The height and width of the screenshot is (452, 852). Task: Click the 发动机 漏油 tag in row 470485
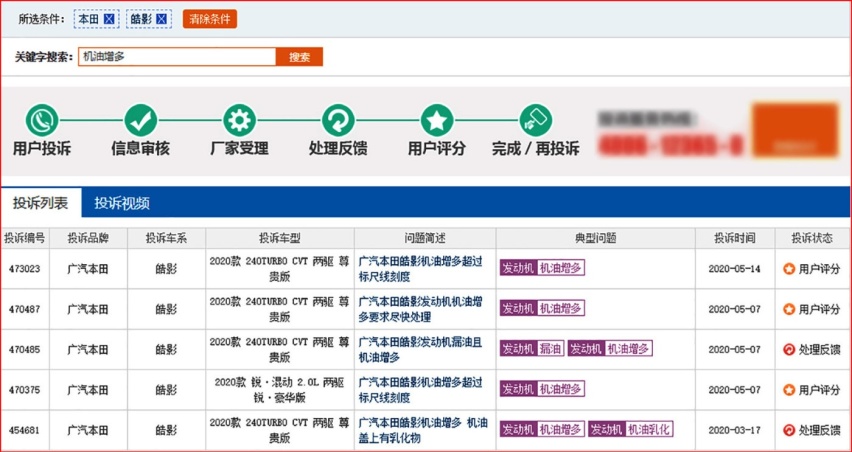pos(532,349)
